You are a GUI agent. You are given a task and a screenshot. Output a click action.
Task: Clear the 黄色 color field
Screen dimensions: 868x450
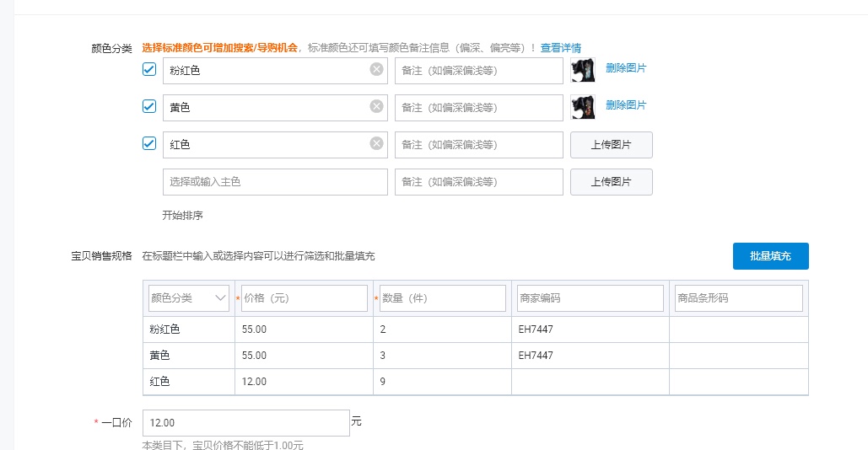click(x=376, y=107)
